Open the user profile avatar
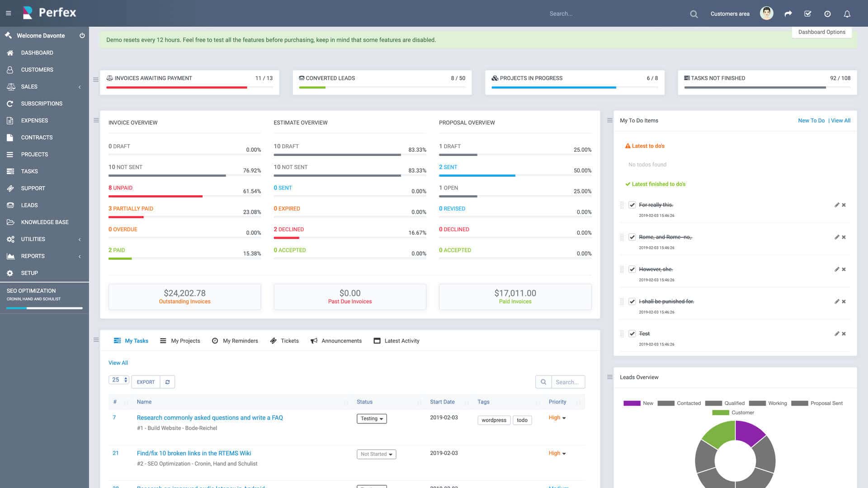Image resolution: width=868 pixels, height=488 pixels. tap(766, 13)
